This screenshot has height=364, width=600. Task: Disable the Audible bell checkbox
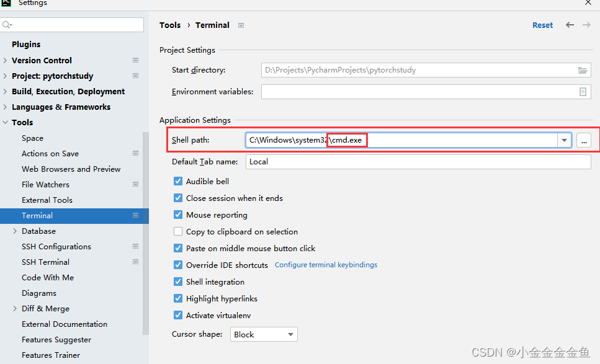tap(178, 181)
